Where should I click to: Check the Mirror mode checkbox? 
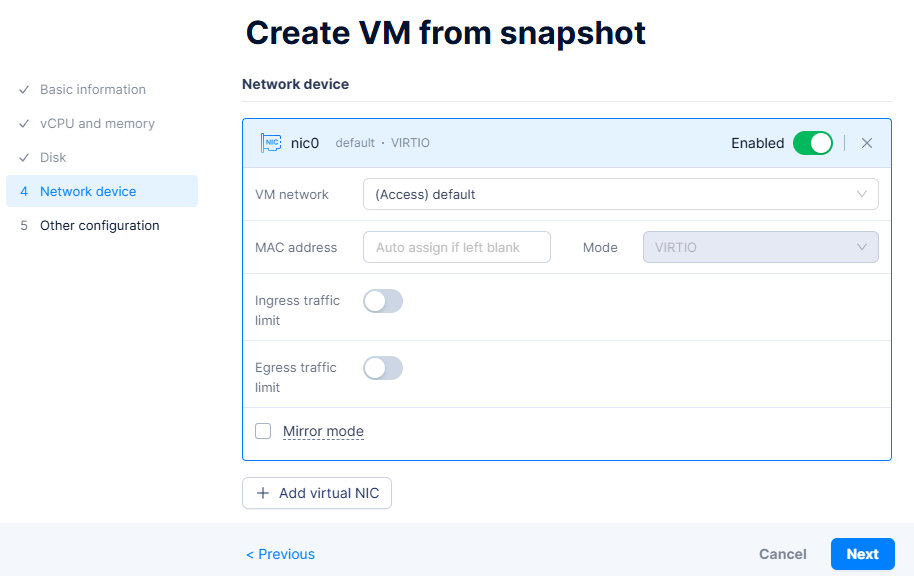pos(263,431)
